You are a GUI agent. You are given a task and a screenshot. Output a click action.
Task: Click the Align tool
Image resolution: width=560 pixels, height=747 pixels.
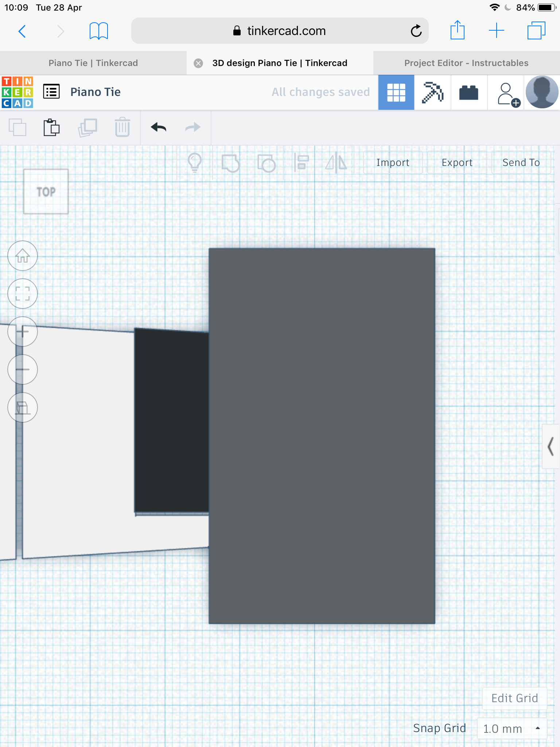point(302,163)
